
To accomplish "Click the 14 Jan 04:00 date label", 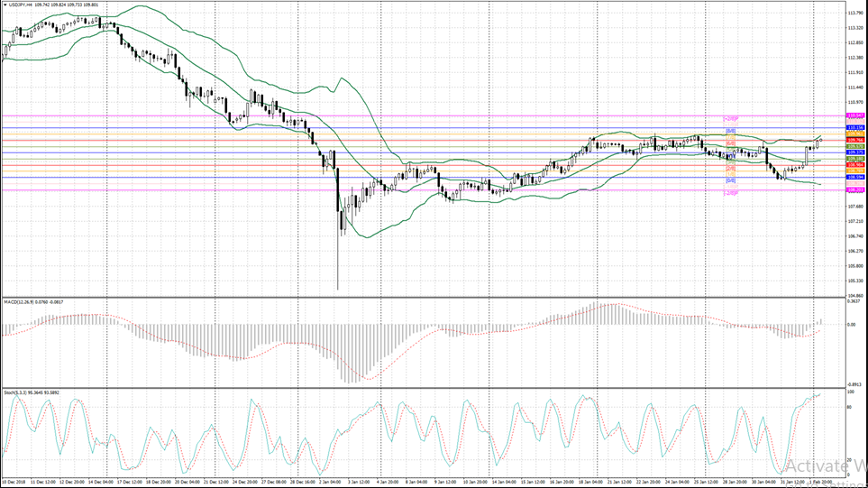I will (x=504, y=483).
